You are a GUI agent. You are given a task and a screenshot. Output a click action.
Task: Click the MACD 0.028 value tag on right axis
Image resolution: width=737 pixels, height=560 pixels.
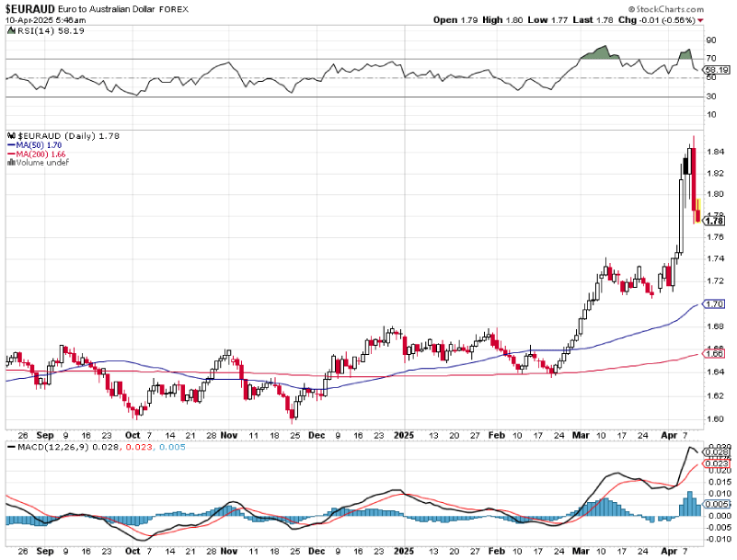pyautogui.click(x=716, y=452)
